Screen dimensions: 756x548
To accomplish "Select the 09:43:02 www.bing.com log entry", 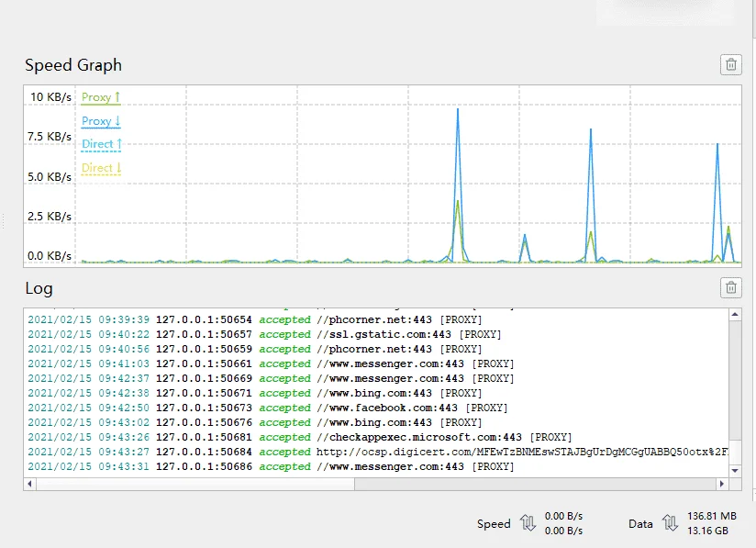I will pos(254,422).
